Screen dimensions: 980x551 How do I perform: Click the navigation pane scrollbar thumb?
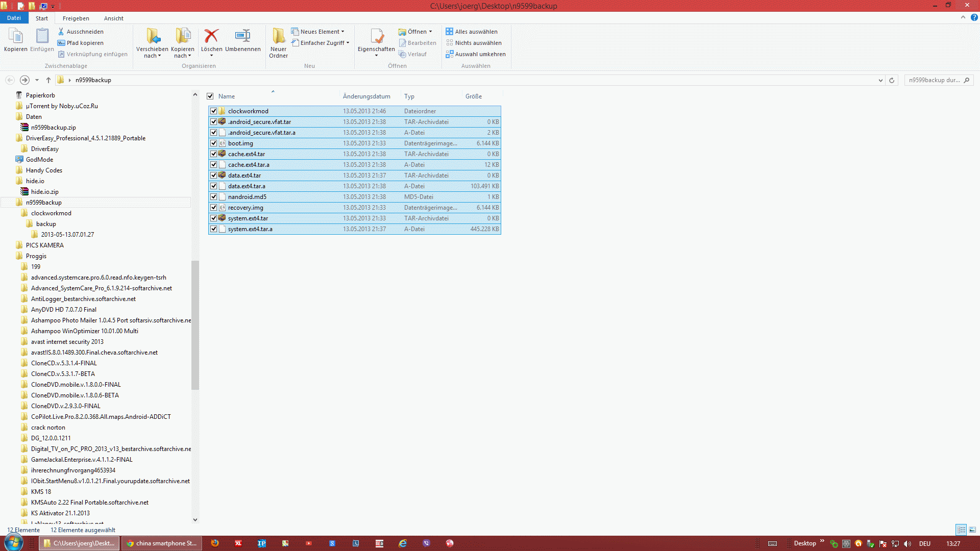(195, 325)
